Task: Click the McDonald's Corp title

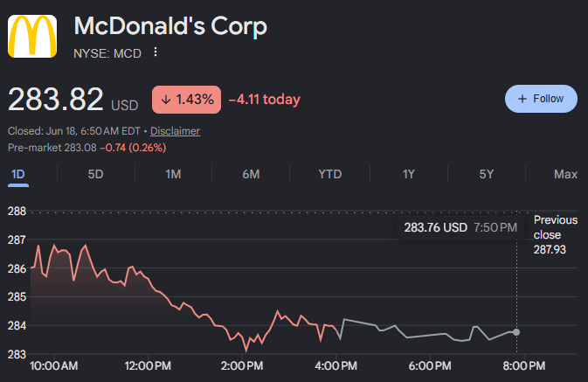Action: [x=170, y=26]
